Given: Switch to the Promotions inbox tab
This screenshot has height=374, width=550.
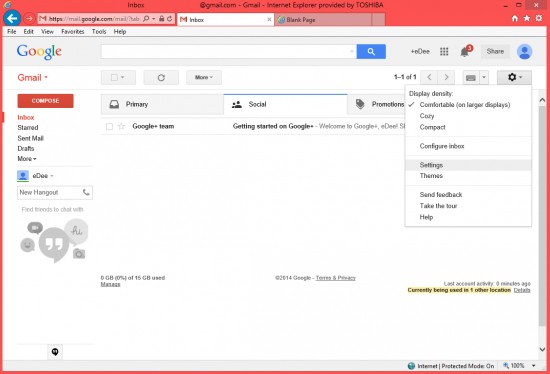Looking at the screenshot, I should click(x=376, y=104).
